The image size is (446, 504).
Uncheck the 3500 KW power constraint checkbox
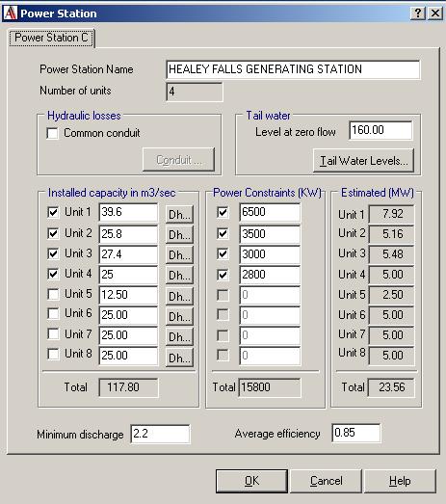pyautogui.click(x=223, y=233)
